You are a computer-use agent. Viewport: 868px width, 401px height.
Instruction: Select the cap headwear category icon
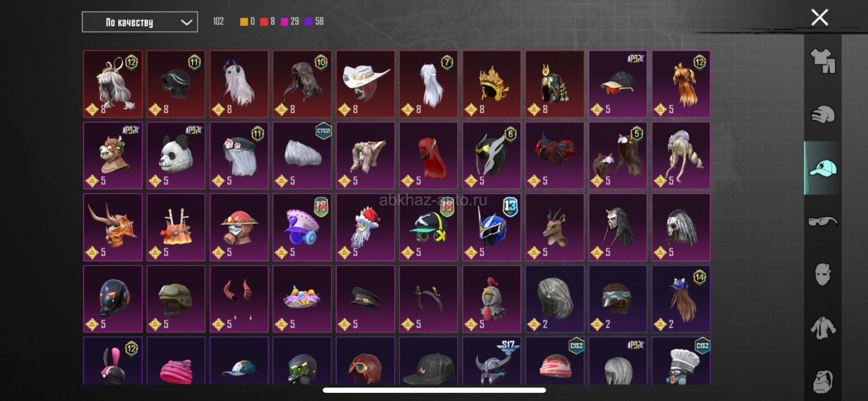tap(823, 168)
